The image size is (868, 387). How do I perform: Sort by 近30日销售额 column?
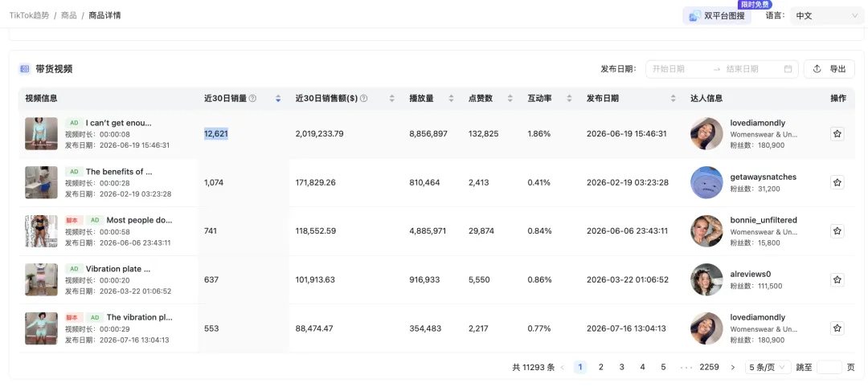392,99
